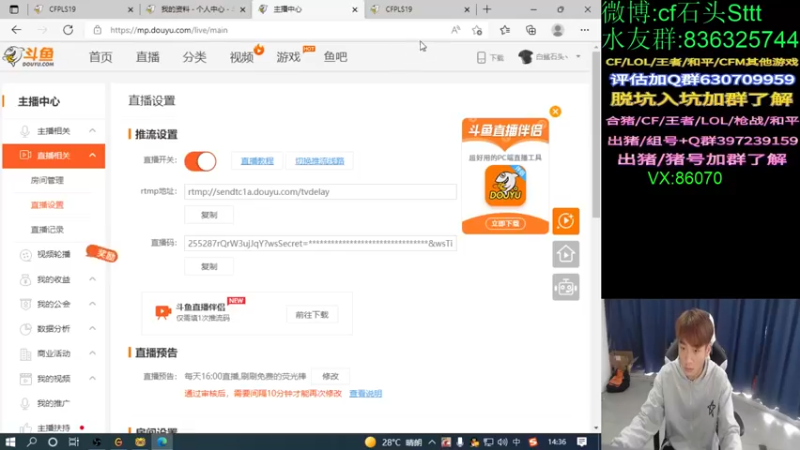Open 游戏 in the top navigation
The image size is (800, 450).
(x=288, y=57)
